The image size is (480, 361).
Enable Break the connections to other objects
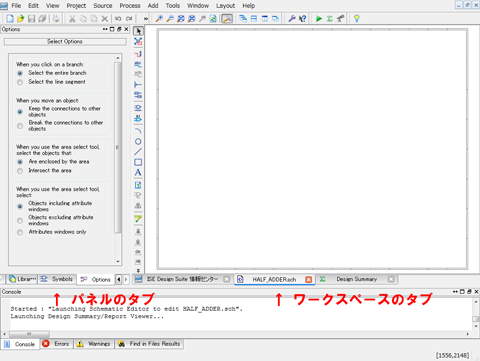[x=20, y=126]
